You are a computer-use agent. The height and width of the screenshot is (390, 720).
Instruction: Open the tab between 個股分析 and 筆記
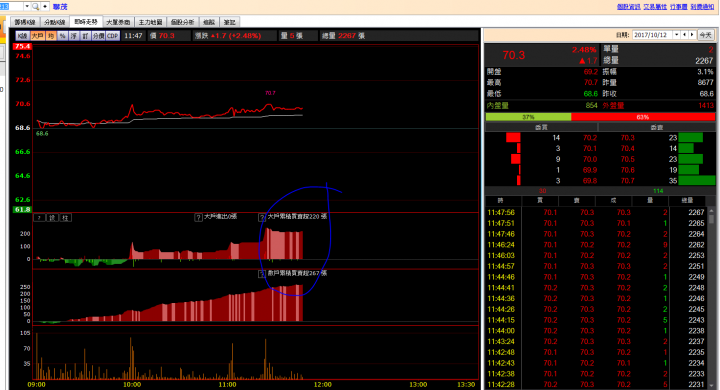(x=209, y=22)
